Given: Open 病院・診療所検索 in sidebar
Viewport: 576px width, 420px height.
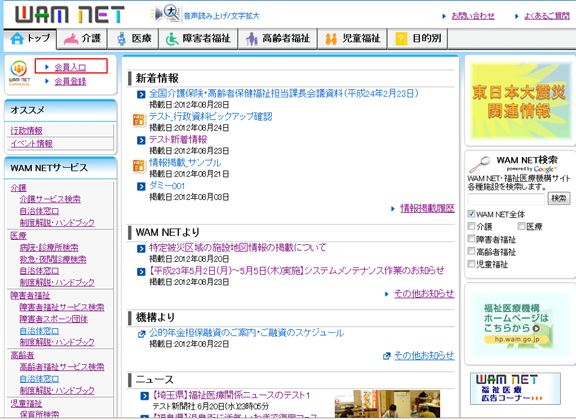Looking at the screenshot, I should pos(49,247).
